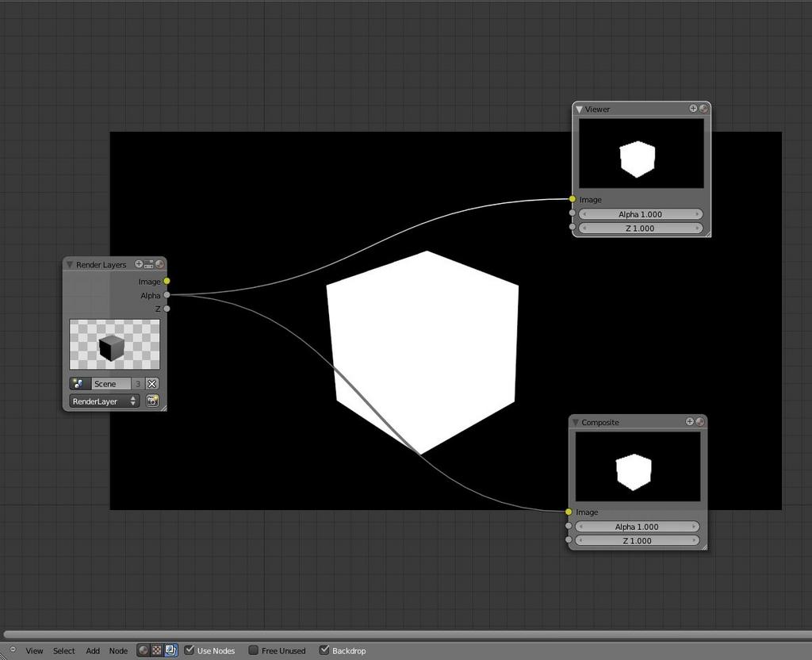Click the Scene name field
The image size is (812, 660).
click(x=111, y=384)
